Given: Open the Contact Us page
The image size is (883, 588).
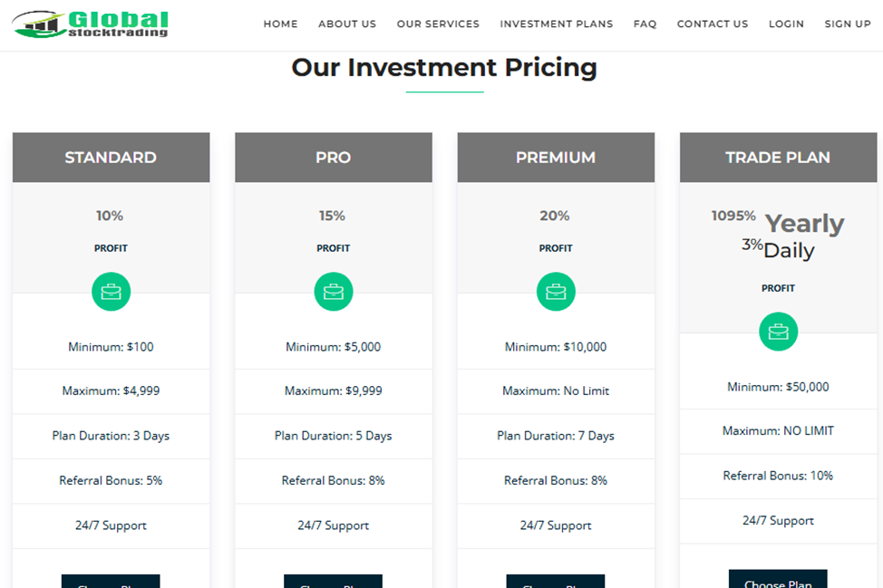Looking at the screenshot, I should click(x=713, y=24).
